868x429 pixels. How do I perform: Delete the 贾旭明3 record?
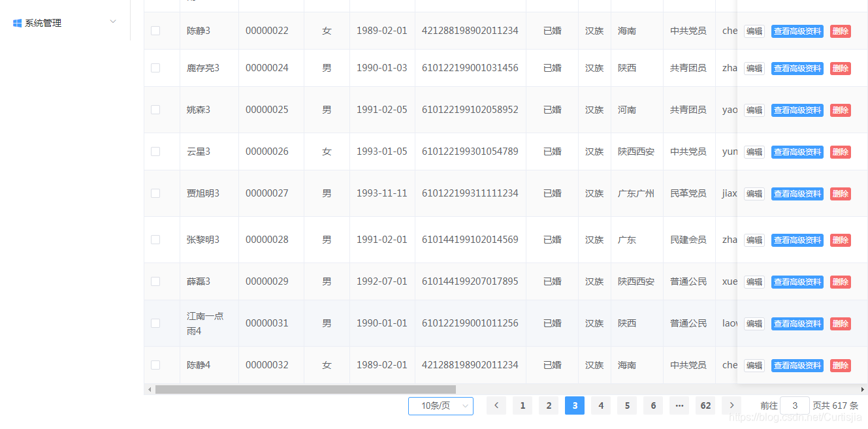[x=841, y=193]
